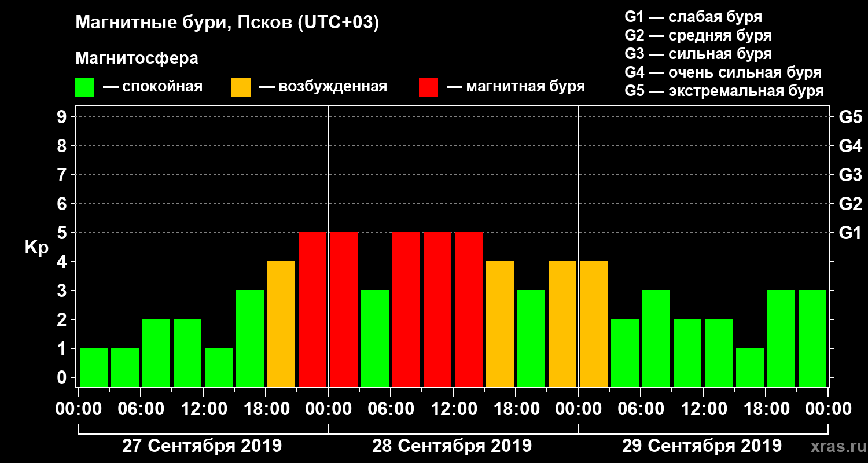Click the only Kp 1 bar on 29 September

(750, 367)
